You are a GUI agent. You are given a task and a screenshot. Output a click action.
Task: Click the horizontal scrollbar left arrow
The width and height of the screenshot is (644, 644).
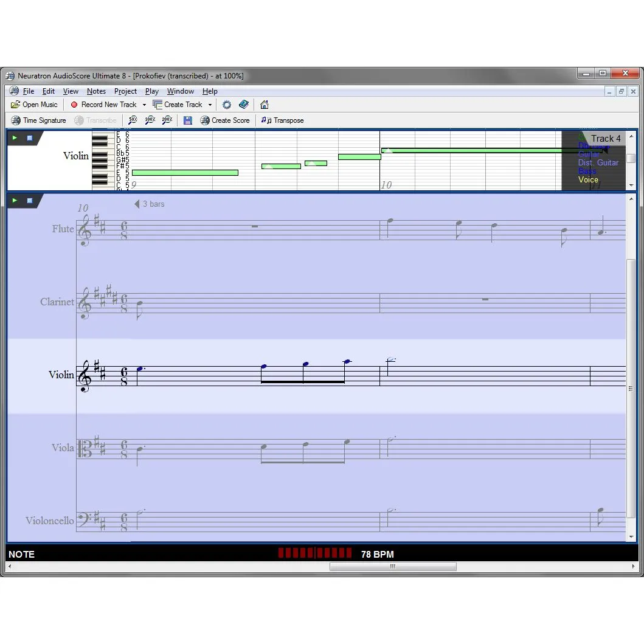pyautogui.click(x=10, y=566)
